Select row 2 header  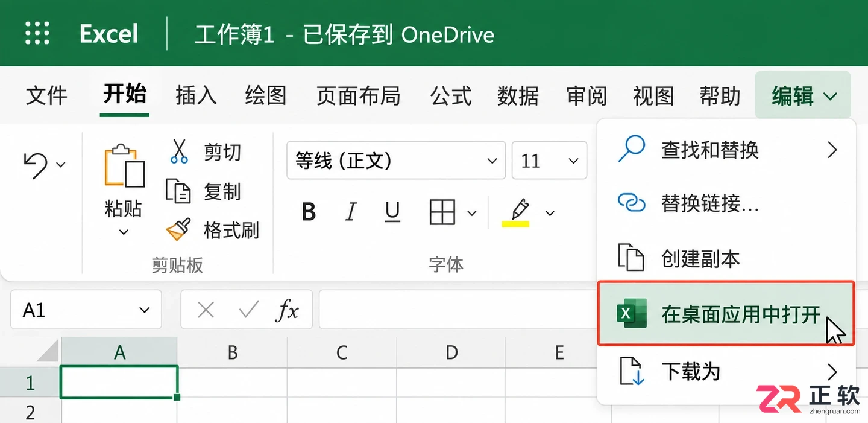pyautogui.click(x=30, y=412)
